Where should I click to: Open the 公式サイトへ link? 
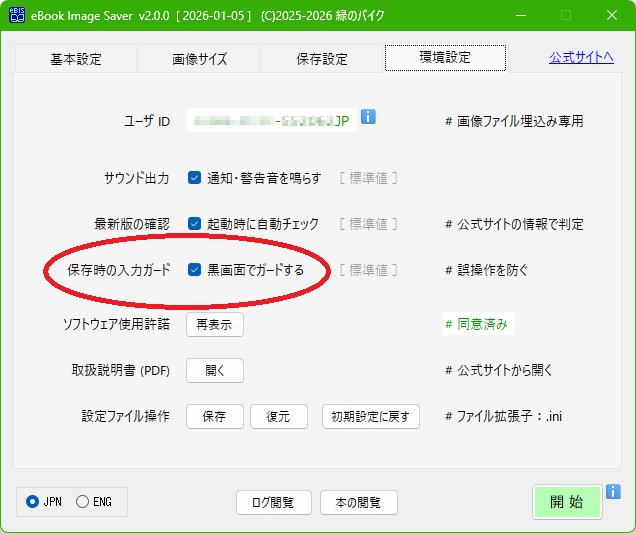[x=581, y=58]
